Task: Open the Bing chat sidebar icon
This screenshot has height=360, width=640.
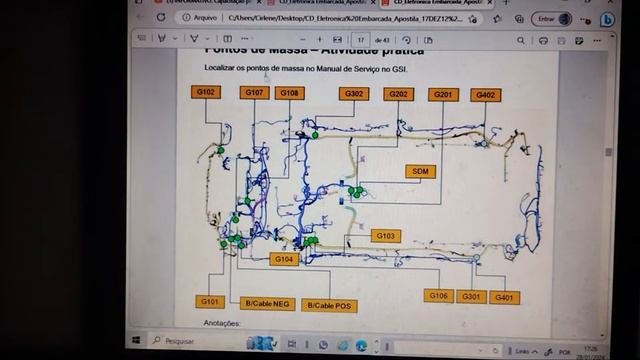Action: tap(607, 20)
